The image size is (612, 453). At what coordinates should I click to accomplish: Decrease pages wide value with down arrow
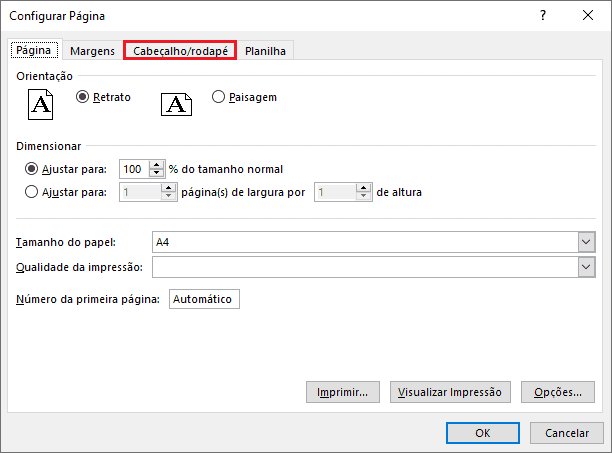pos(168,196)
